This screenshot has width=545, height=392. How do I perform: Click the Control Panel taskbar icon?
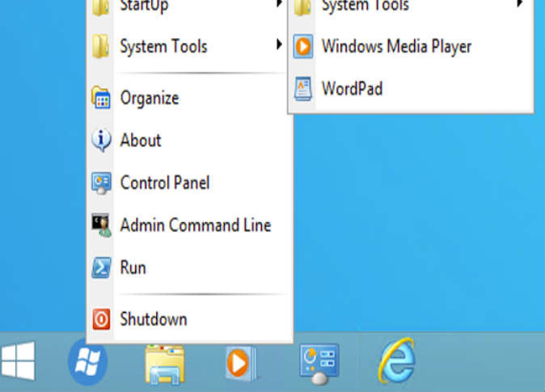coord(319,361)
